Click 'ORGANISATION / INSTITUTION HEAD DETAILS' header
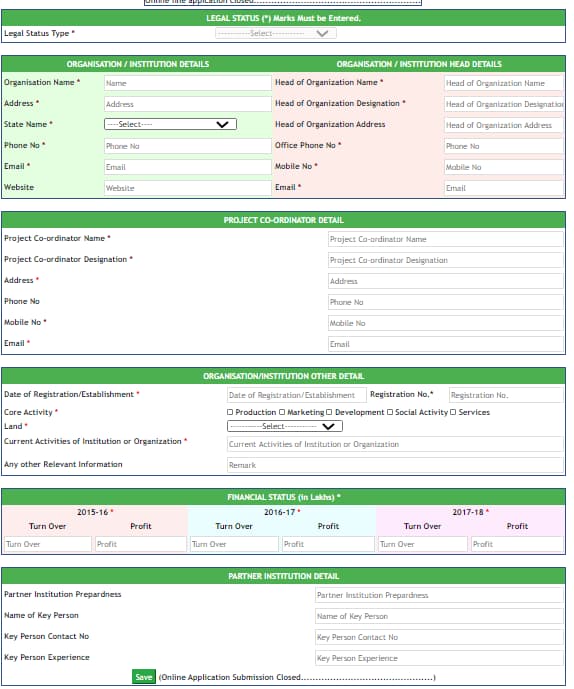 (419, 64)
